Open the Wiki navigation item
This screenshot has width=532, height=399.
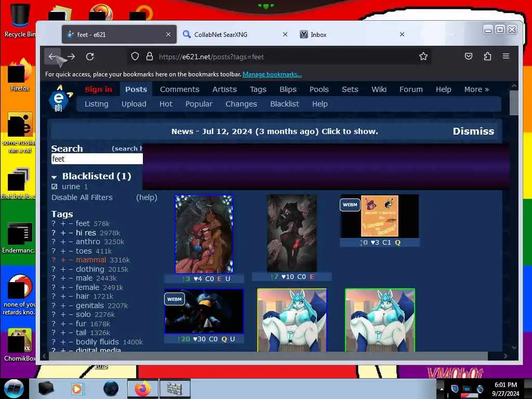[x=379, y=89]
